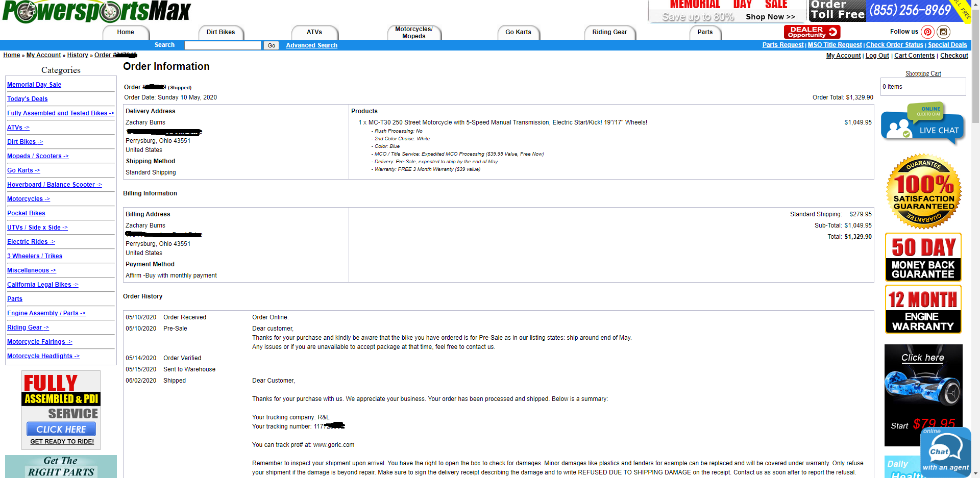Expand Mopeds / Scooters category
The height and width of the screenshot is (478, 980).
(38, 156)
